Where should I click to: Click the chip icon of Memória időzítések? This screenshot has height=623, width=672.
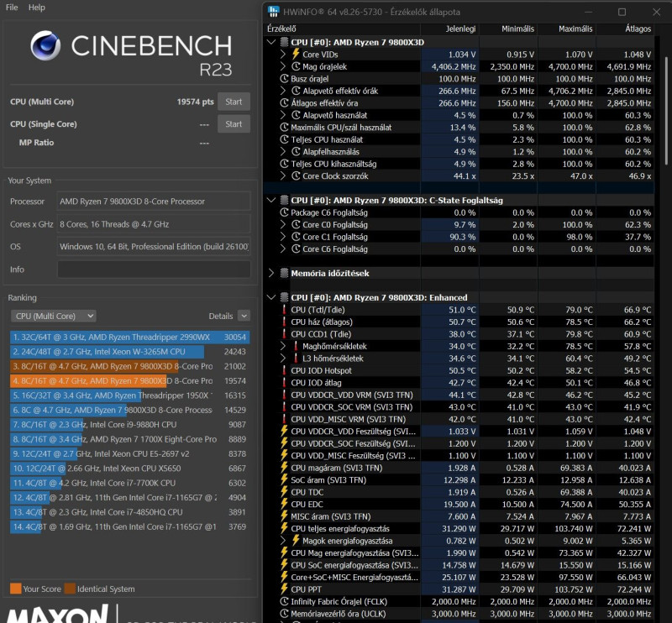284,273
